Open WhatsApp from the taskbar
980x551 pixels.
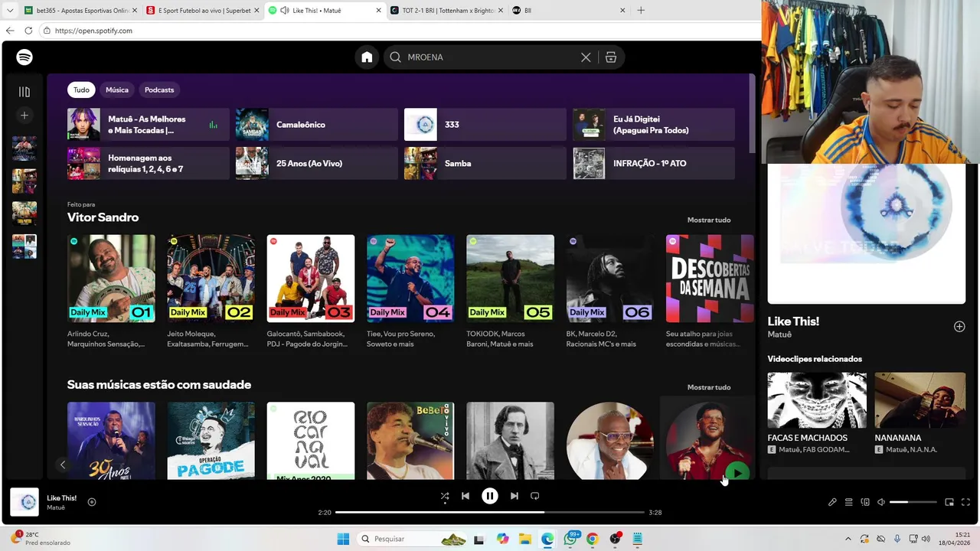click(570, 539)
